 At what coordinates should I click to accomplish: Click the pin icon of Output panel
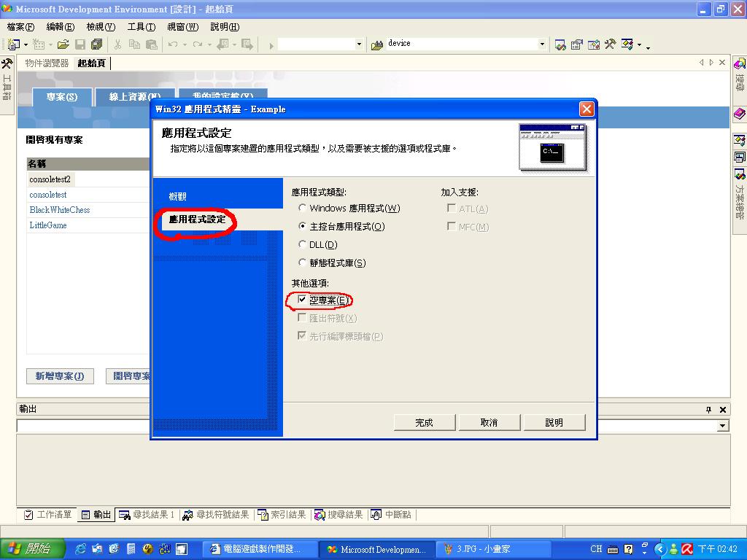(x=708, y=410)
